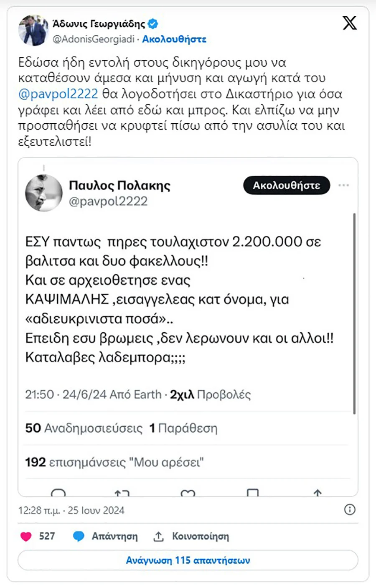
Task: Click the upload icon in the quoted tweet
Action: click(x=318, y=493)
